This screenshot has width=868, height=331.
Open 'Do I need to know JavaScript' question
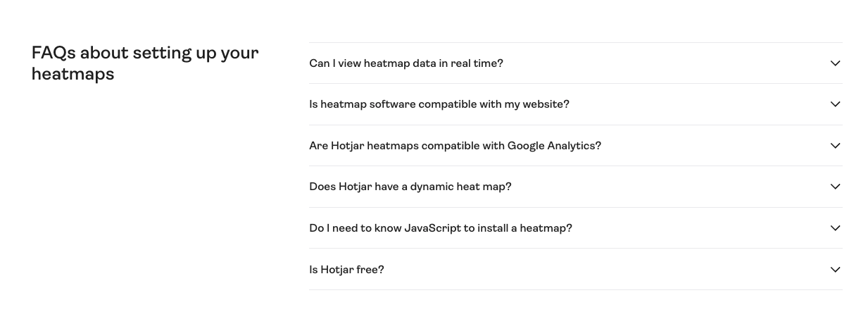441,228
